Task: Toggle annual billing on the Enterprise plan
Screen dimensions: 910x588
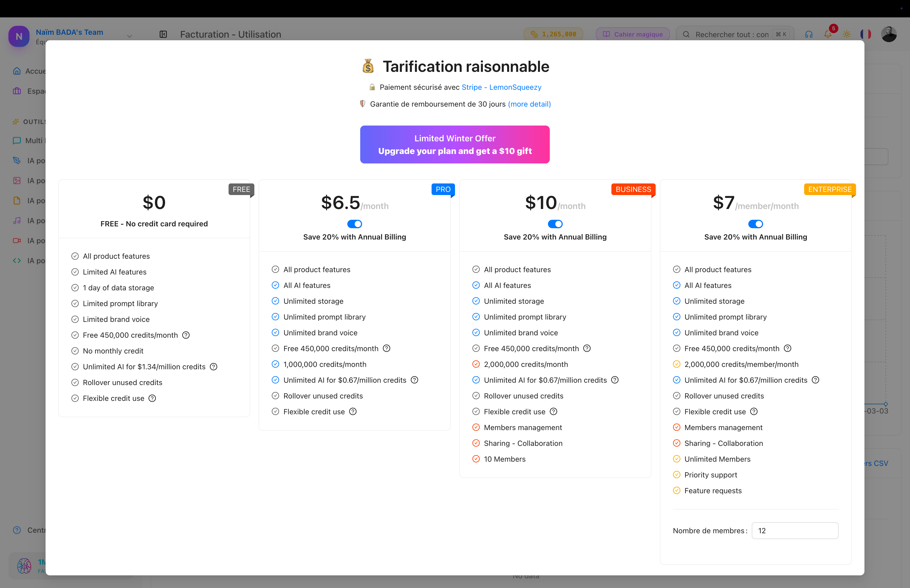Action: (x=755, y=224)
